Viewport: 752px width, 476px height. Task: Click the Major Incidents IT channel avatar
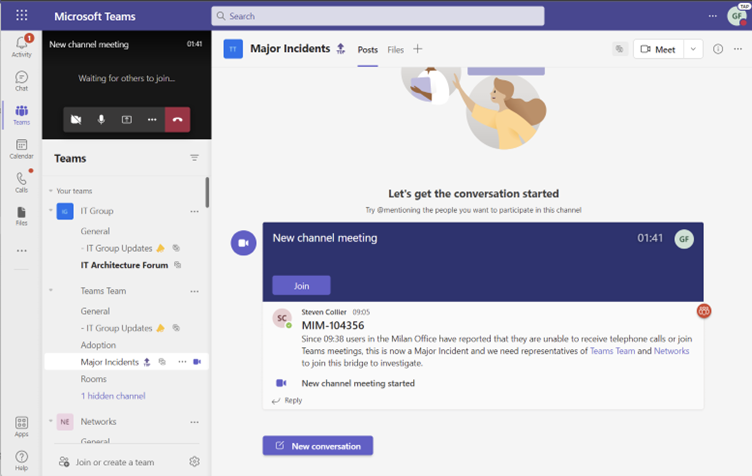pyautogui.click(x=233, y=49)
